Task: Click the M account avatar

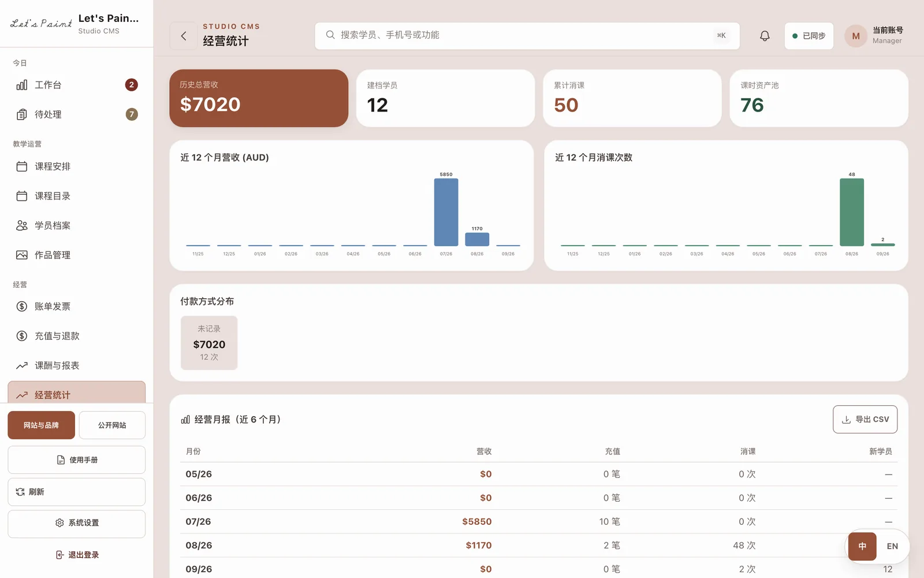Action: pos(856,36)
